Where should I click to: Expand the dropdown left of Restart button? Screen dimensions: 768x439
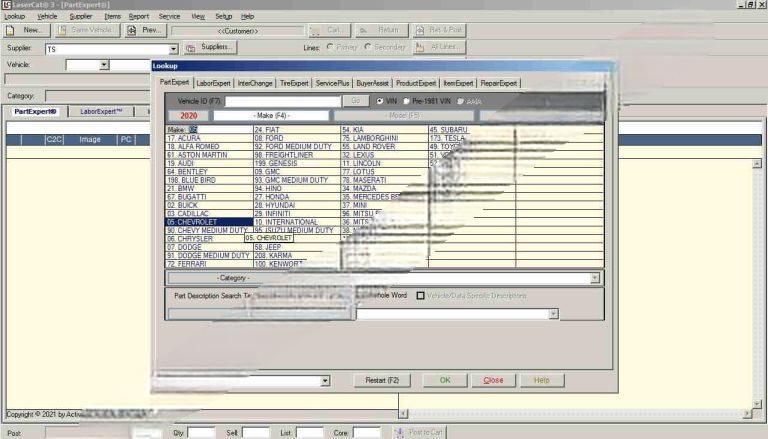click(325, 381)
